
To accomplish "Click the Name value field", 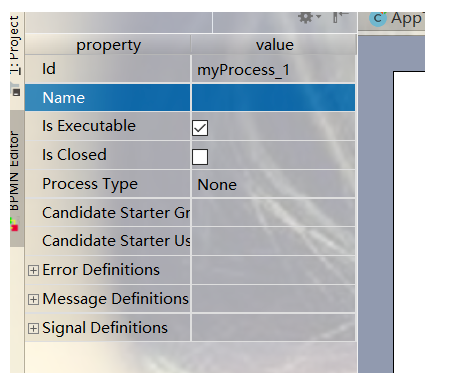I will 274,98.
